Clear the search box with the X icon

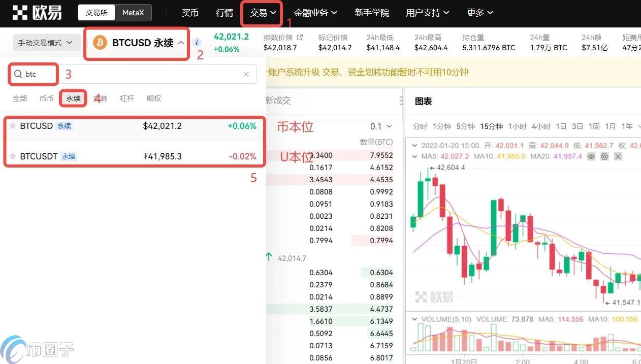tap(246, 74)
